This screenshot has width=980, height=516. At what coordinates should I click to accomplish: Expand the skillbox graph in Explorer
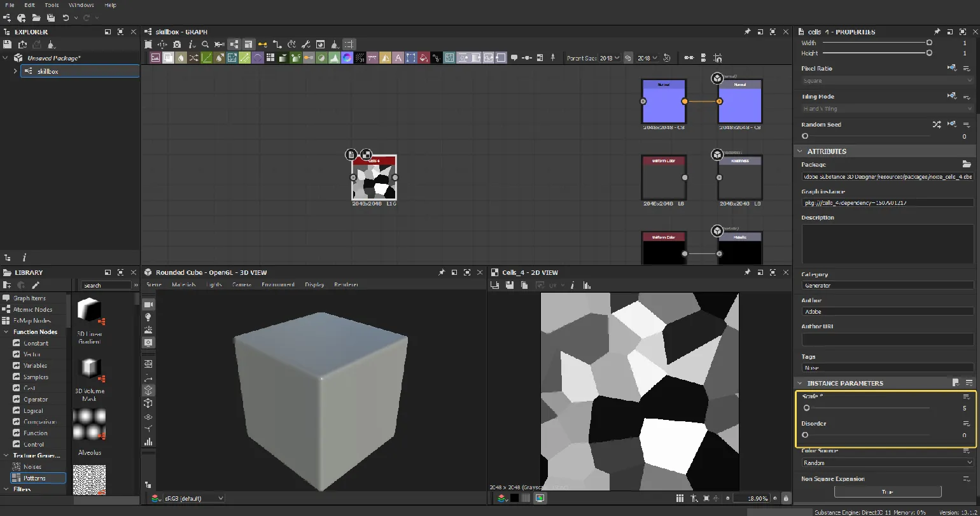(15, 71)
